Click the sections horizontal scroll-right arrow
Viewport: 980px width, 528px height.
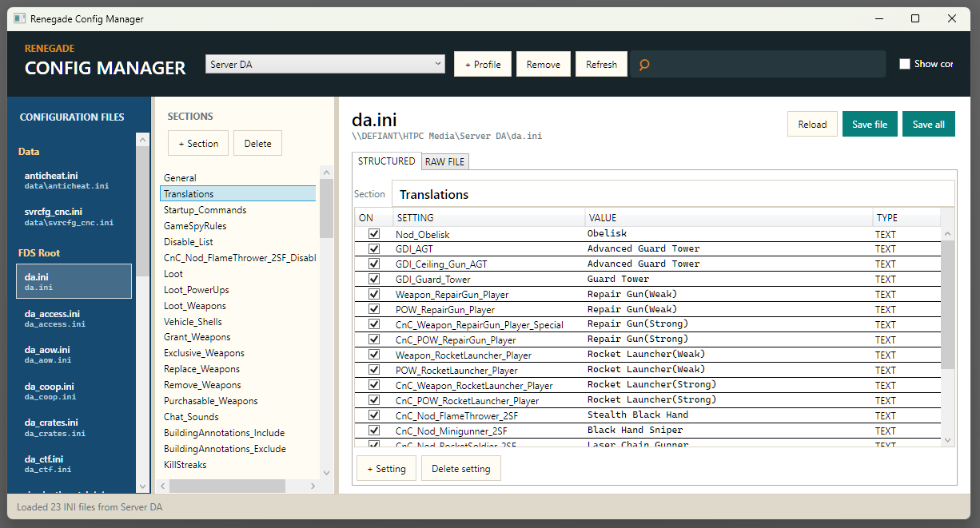(313, 486)
